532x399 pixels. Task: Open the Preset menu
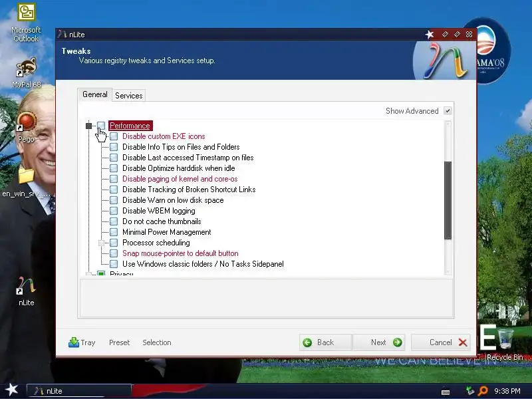pos(120,342)
